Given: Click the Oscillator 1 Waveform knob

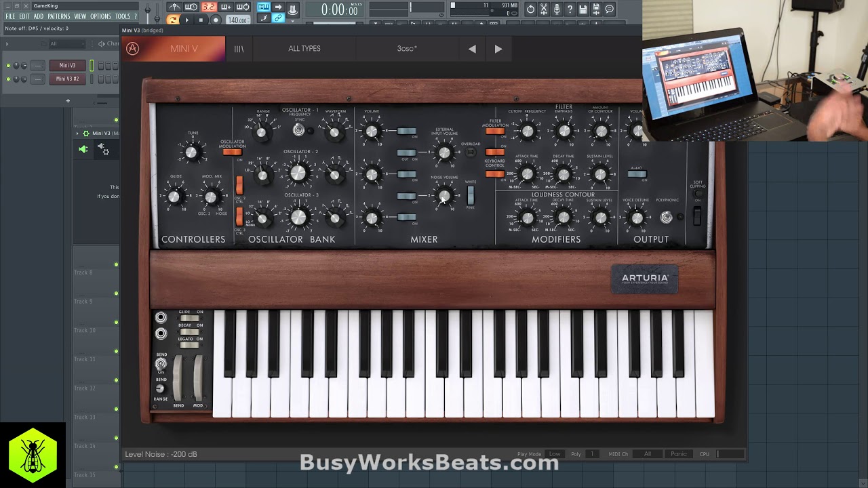Looking at the screenshot, I should 334,133.
